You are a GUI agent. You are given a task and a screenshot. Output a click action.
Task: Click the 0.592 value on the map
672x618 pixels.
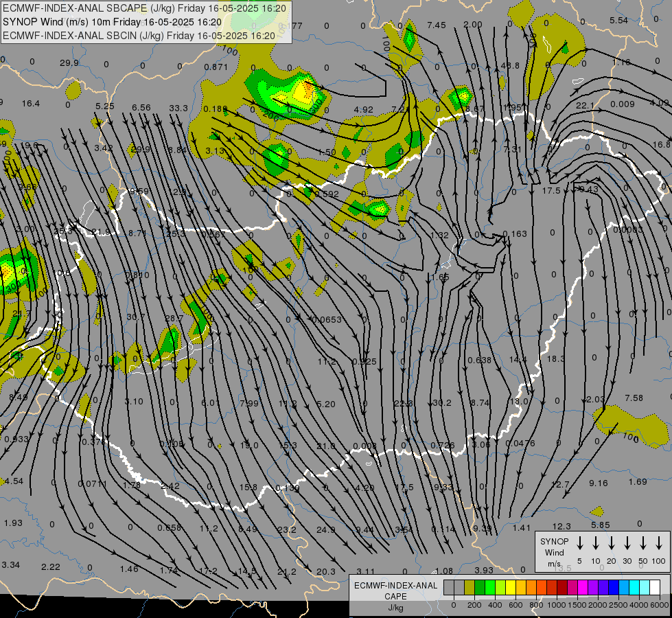pos(327,194)
